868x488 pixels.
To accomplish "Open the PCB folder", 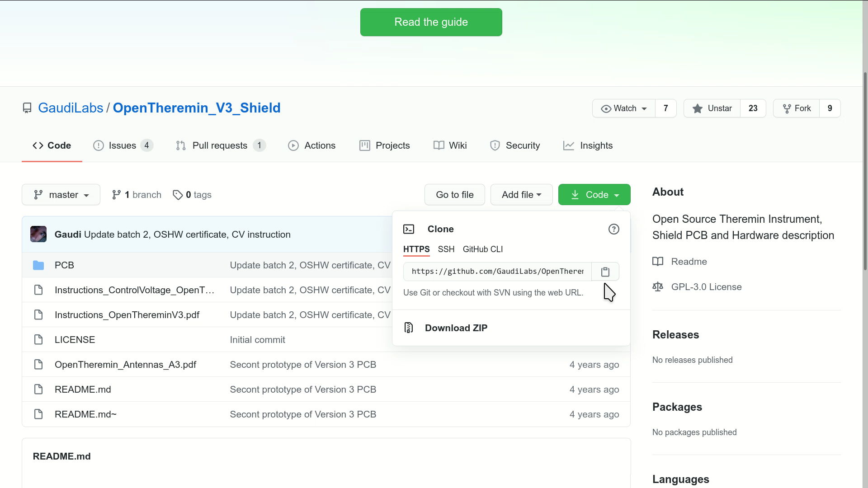I will pyautogui.click(x=64, y=265).
